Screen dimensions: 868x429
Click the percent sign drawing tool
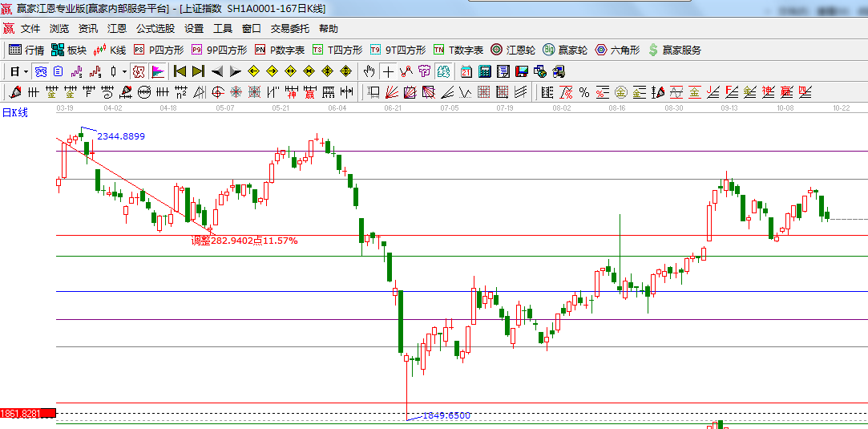pos(584,92)
